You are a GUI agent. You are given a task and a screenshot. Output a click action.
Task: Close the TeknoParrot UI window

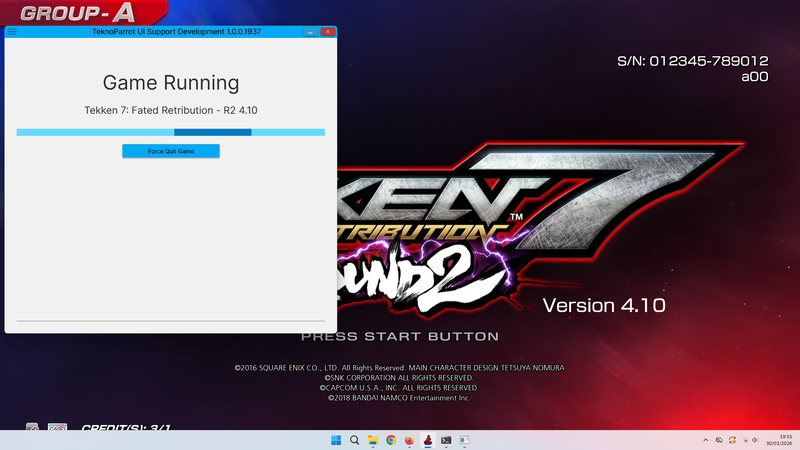[328, 32]
